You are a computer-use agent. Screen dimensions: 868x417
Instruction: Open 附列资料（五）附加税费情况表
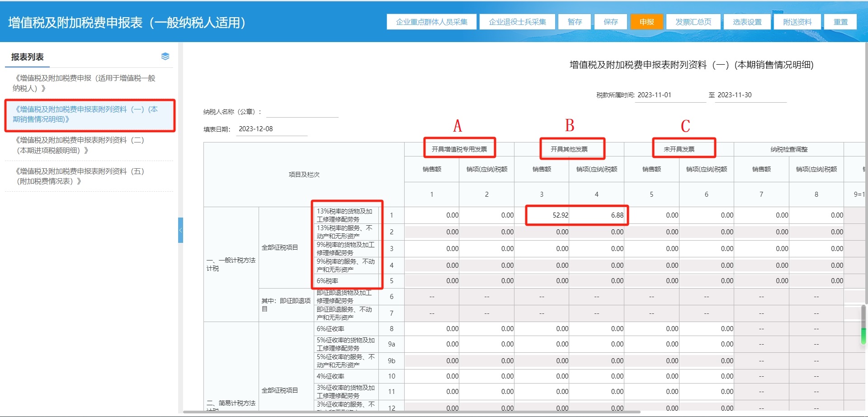80,176
